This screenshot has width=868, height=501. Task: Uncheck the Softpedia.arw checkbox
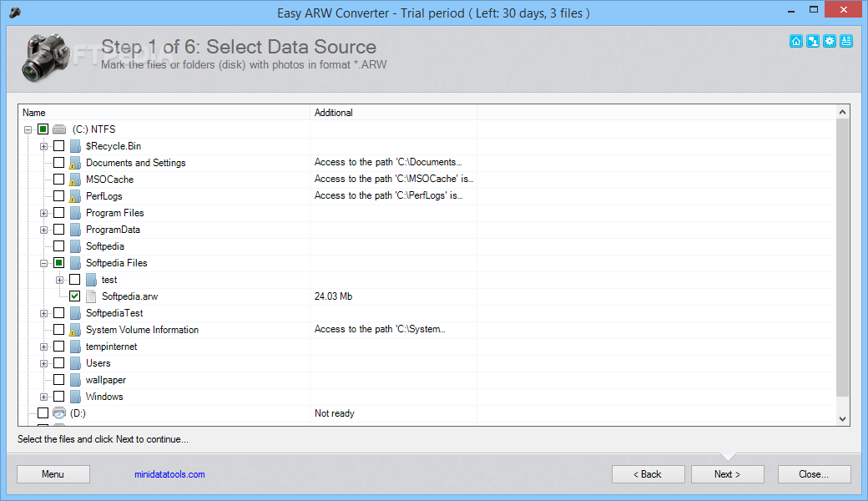[x=75, y=296]
